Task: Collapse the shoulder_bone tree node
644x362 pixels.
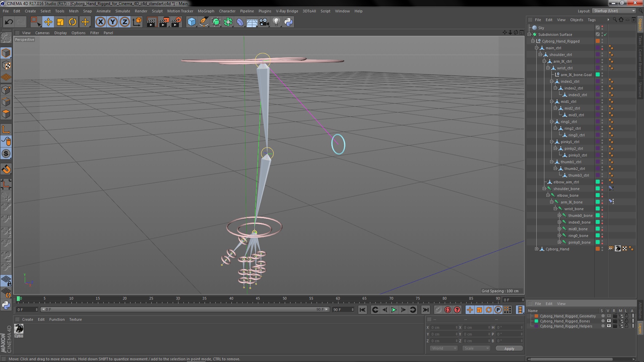Action: tap(544, 189)
